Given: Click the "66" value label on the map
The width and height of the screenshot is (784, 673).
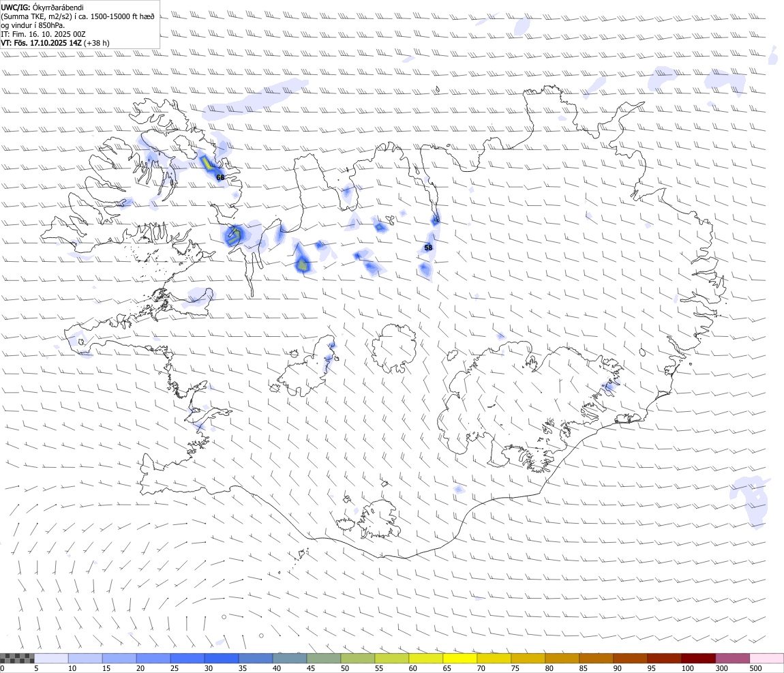Looking at the screenshot, I should (220, 177).
